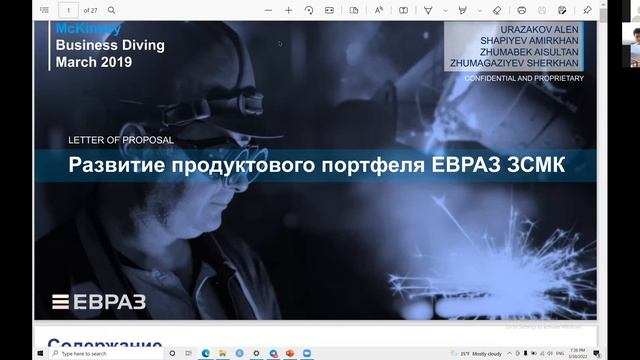
Task: Click the name ZHUMAGAZIYEV SHERKHAN
Action: pyautogui.click(x=514, y=63)
